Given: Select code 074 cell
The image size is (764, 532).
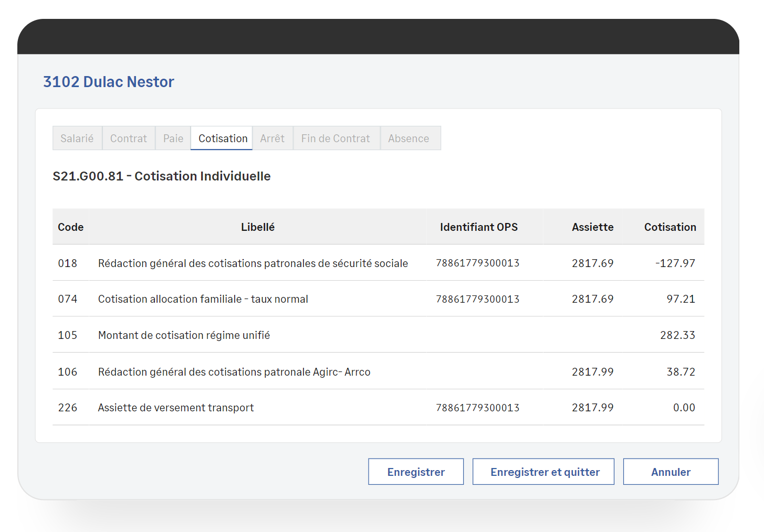Looking at the screenshot, I should (x=68, y=299).
